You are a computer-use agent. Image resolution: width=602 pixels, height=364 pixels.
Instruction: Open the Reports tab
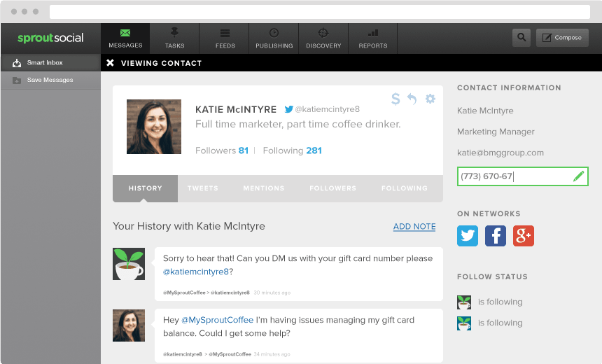pos(373,38)
